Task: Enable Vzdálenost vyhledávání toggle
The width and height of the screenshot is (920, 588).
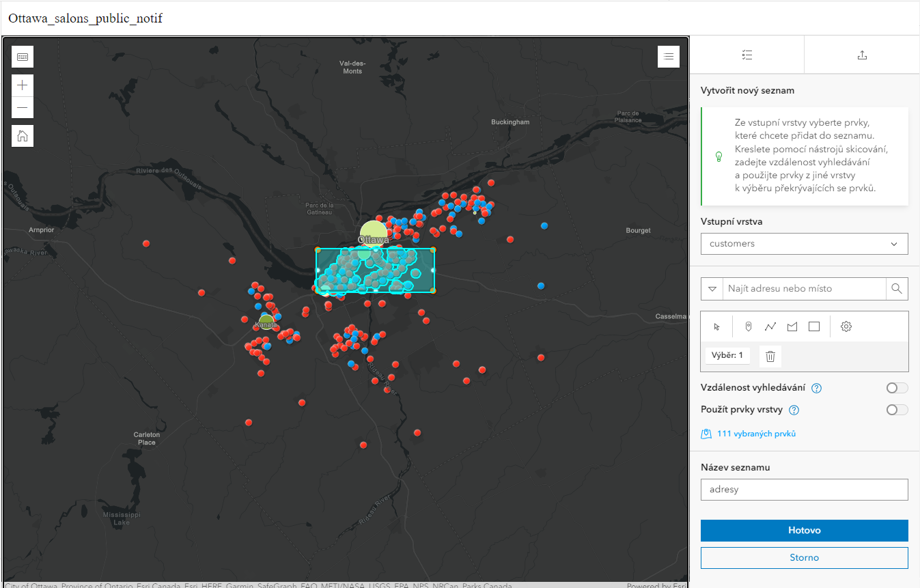Action: (x=897, y=388)
